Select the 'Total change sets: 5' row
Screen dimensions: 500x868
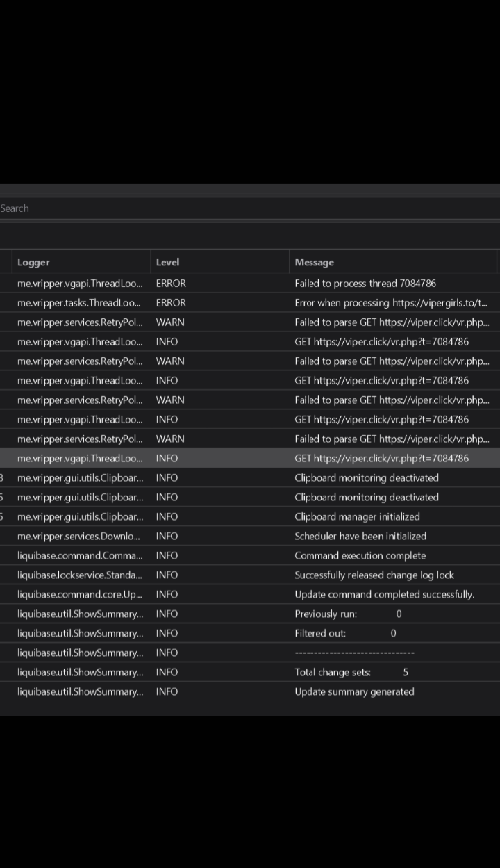click(x=351, y=673)
